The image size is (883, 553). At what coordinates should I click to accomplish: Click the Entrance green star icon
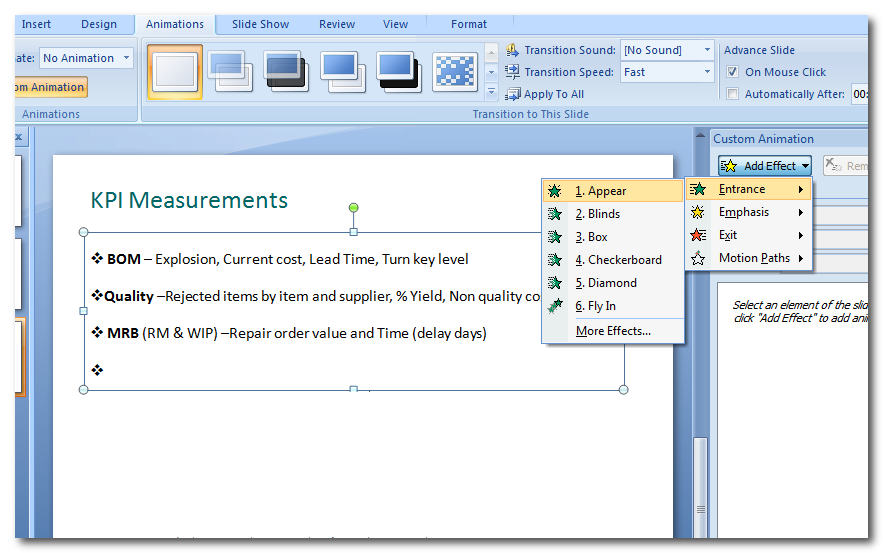pos(699,189)
